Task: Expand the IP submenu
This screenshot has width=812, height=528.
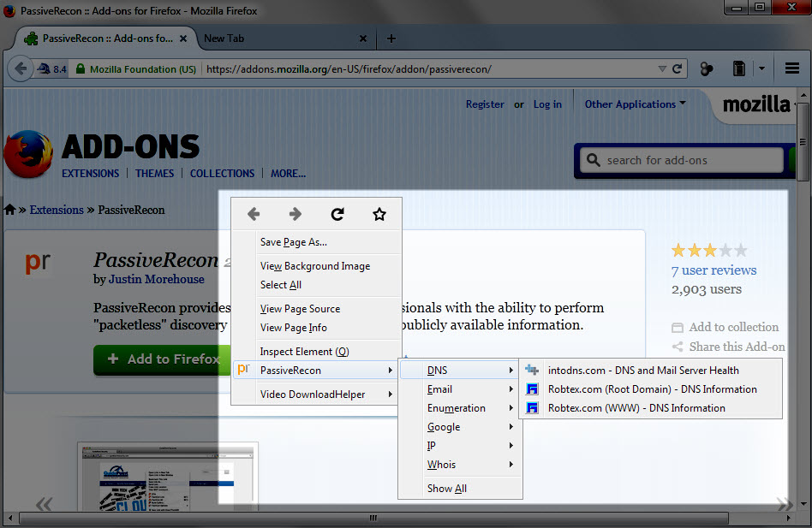Action: pos(460,446)
